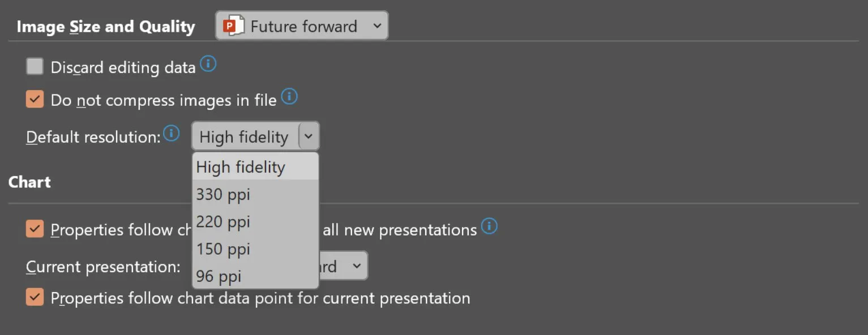
Task: Click the Default resolution label
Action: (93, 137)
